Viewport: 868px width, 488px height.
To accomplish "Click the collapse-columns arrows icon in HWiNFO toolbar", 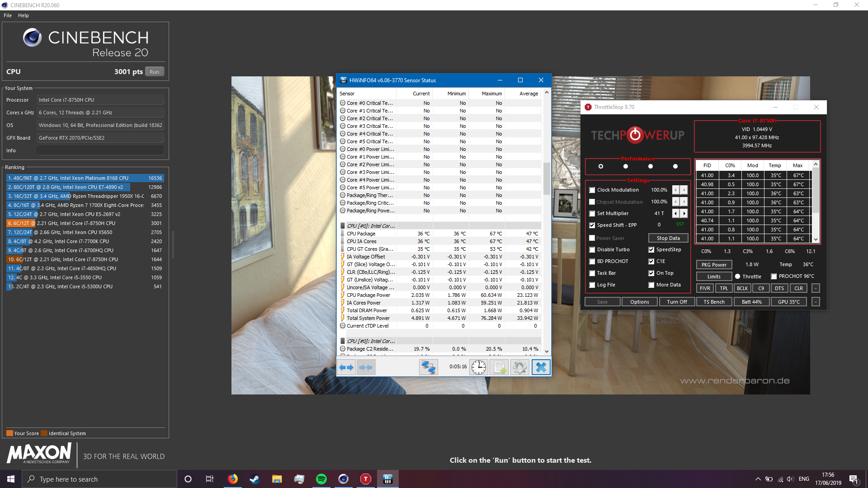I will 365,367.
